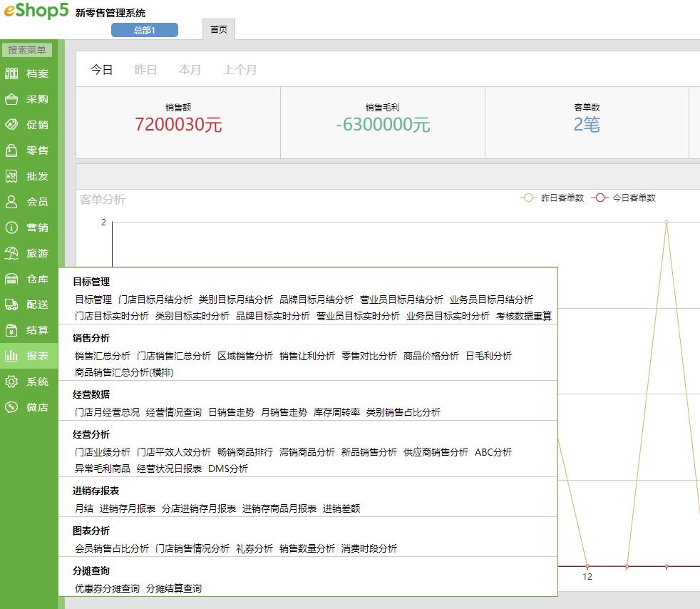Open 分摊结算查询 menu item
Screen dimensions: 700x609
point(174,589)
